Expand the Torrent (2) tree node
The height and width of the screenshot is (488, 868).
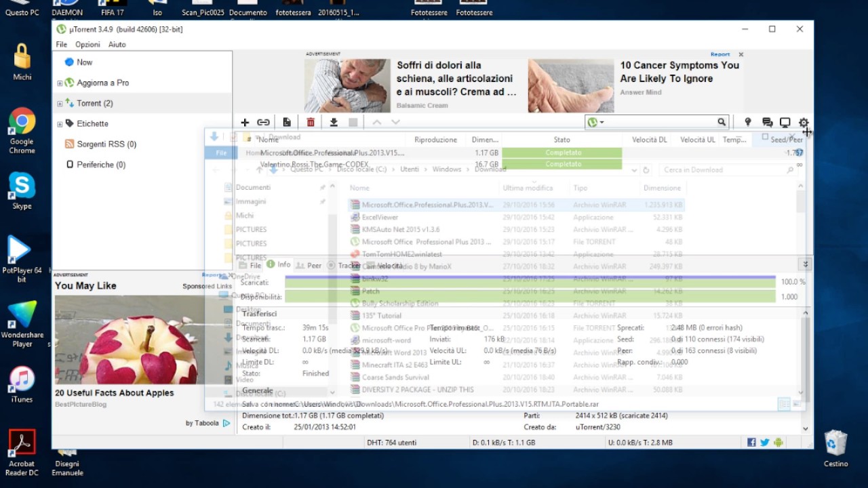click(60, 104)
